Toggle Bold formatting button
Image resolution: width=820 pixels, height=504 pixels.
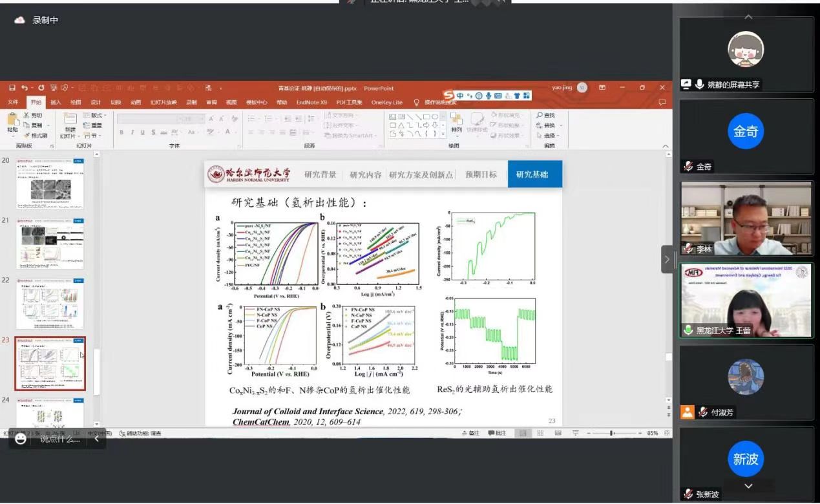121,132
